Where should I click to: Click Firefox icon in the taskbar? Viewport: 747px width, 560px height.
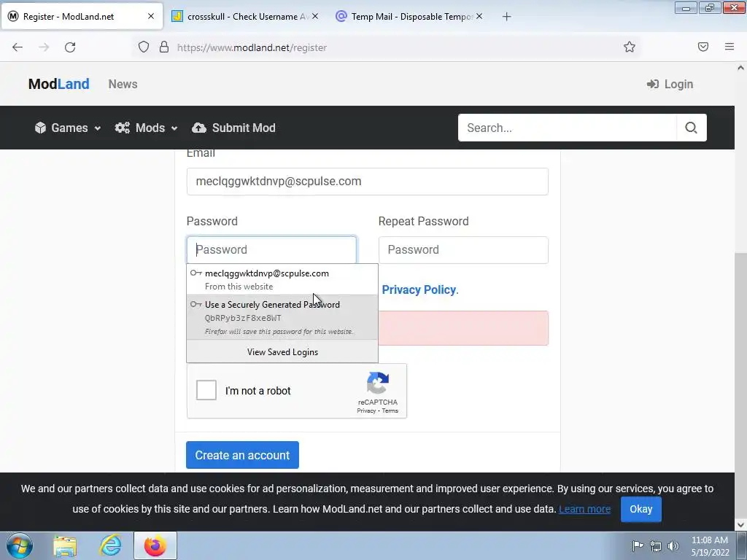pos(155,545)
